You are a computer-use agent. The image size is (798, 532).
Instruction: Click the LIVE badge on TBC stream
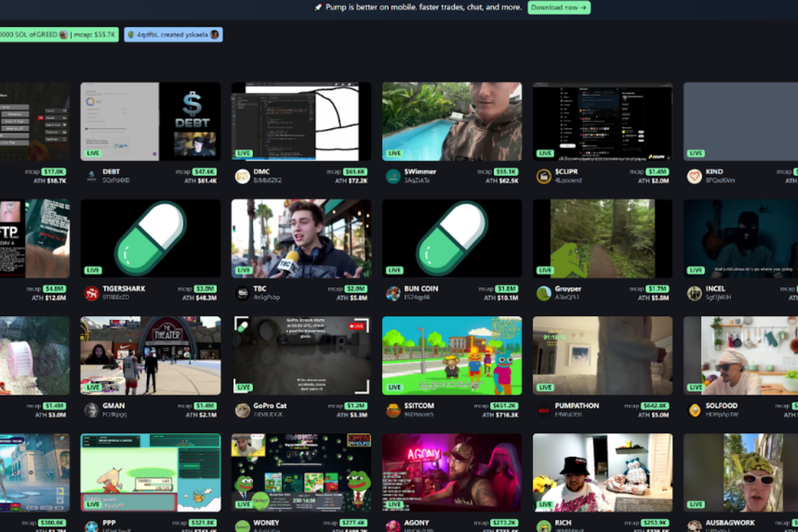[244, 270]
